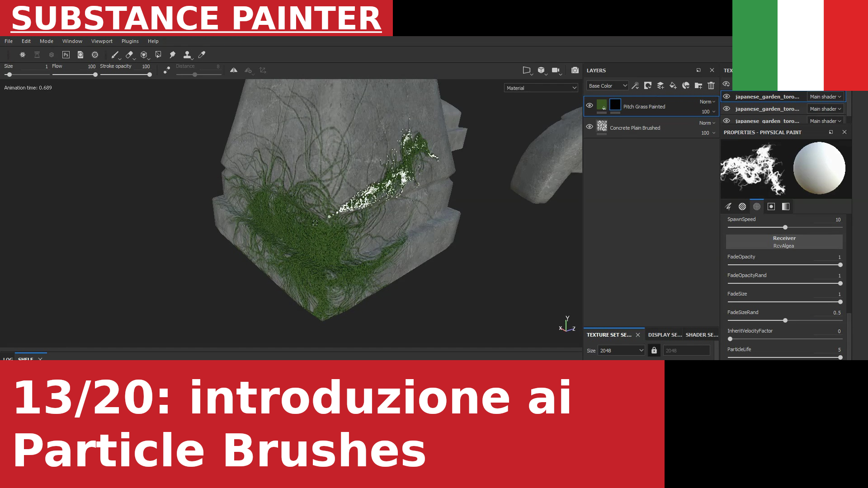
Task: Click the Pitch Grass Painted black mask thumbnail
Action: (x=615, y=105)
